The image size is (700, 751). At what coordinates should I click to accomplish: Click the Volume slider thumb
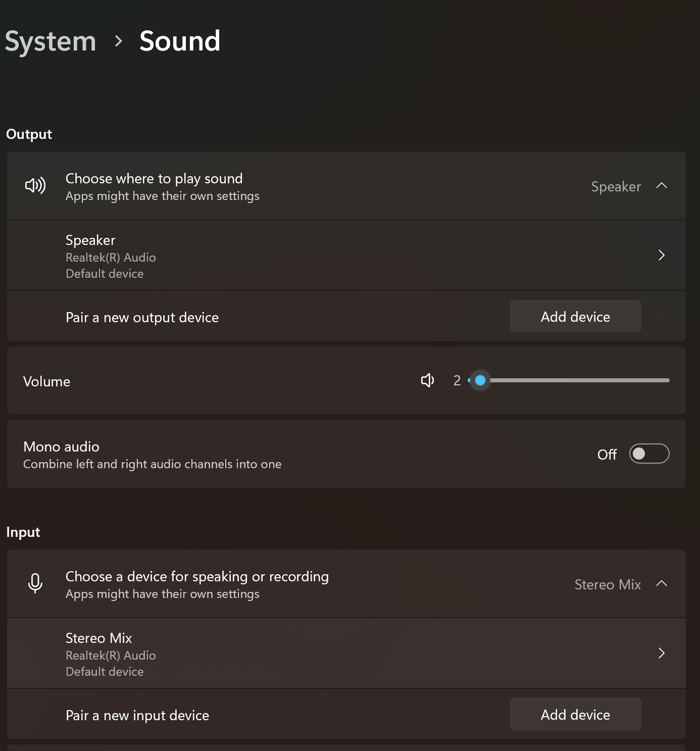(x=480, y=380)
